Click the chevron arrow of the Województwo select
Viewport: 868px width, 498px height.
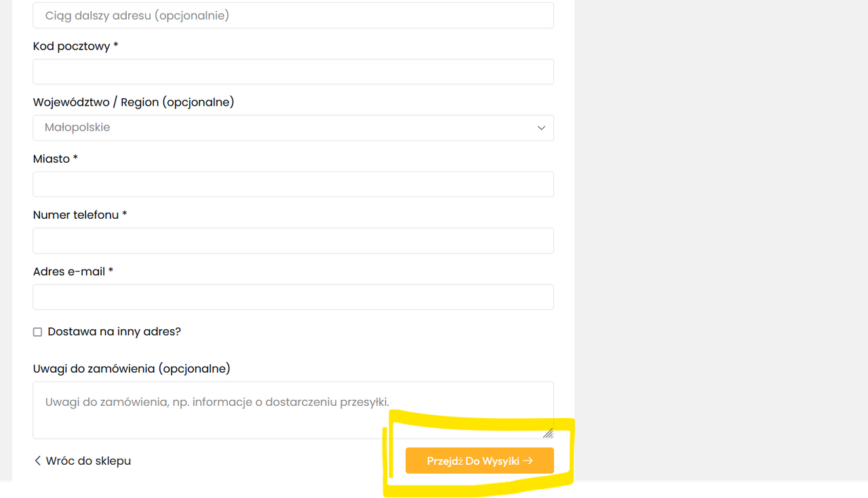point(541,128)
